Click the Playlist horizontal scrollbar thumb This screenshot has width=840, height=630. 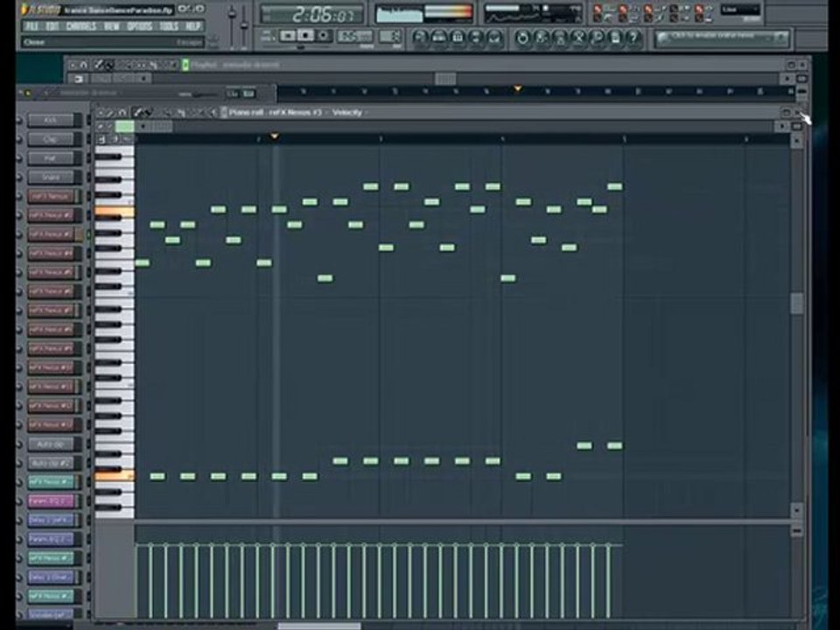[445, 79]
